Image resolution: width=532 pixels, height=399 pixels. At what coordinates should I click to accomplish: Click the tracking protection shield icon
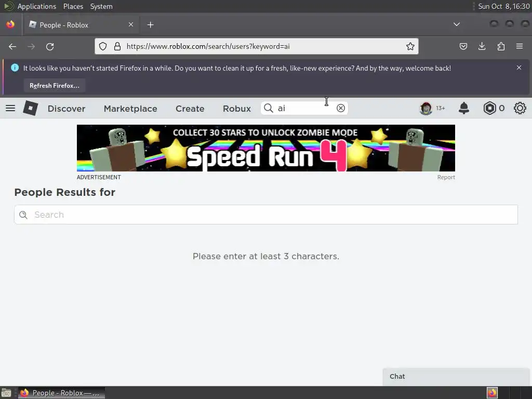103,46
